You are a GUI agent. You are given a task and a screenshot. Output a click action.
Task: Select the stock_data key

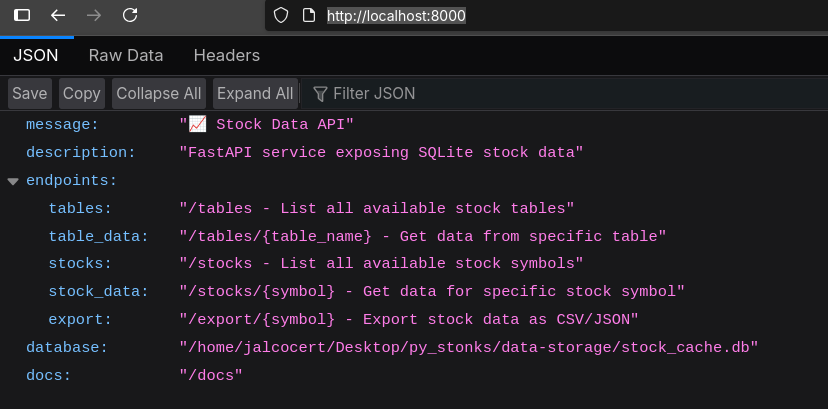99,291
